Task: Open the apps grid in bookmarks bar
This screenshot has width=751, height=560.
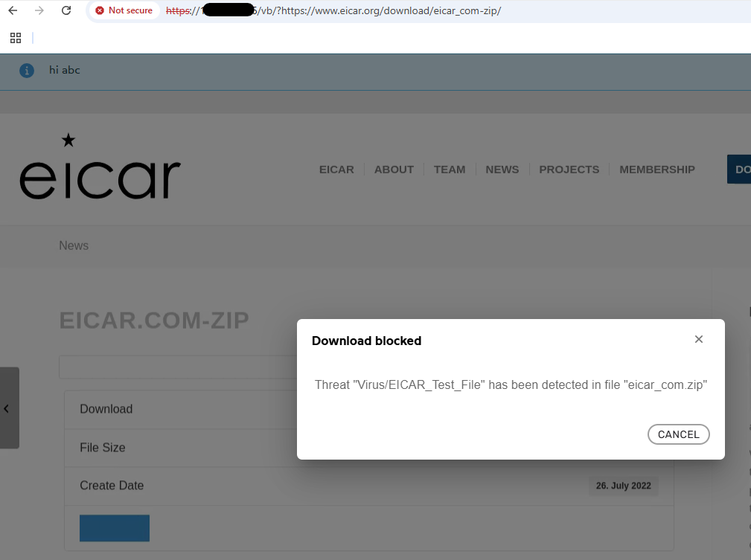Action: pyautogui.click(x=16, y=38)
